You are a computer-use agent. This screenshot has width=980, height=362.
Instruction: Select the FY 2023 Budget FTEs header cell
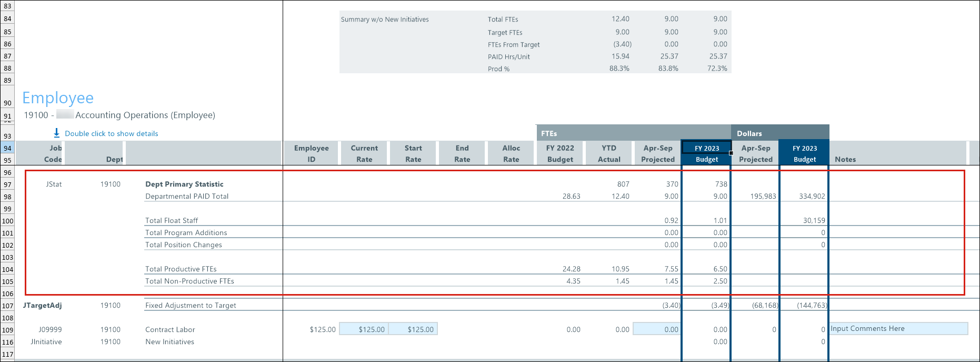(706, 153)
